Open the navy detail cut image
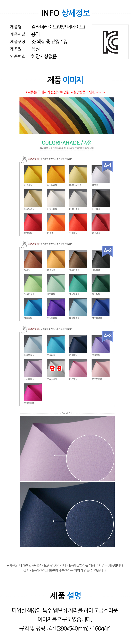Screen dimensions: 131x644 [67, 514]
